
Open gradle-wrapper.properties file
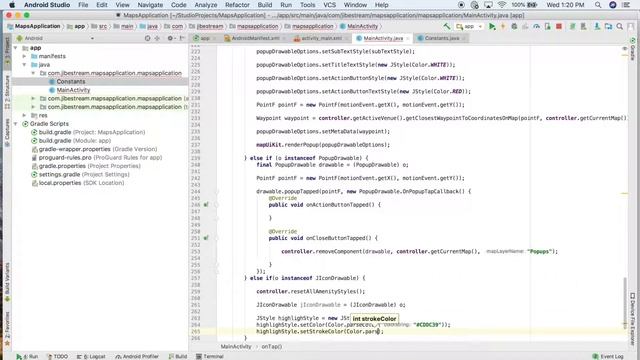[x=94, y=149]
